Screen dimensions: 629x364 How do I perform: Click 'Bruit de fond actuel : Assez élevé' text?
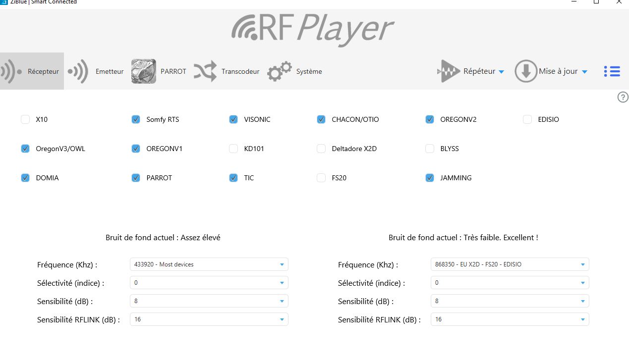163,238
